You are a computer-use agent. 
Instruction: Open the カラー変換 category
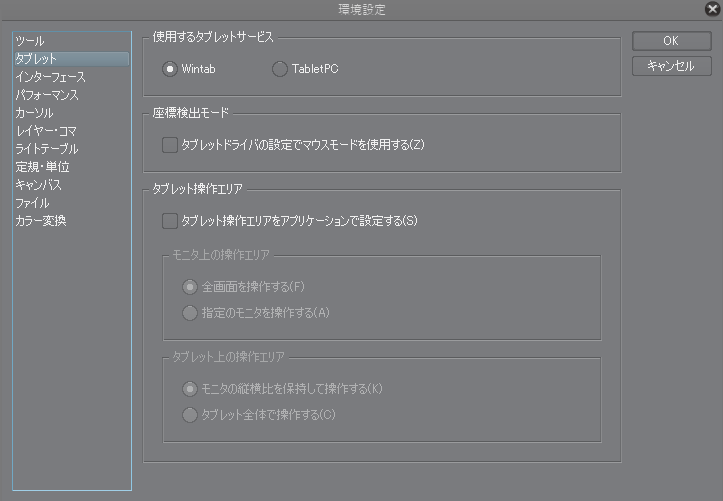(x=71, y=221)
